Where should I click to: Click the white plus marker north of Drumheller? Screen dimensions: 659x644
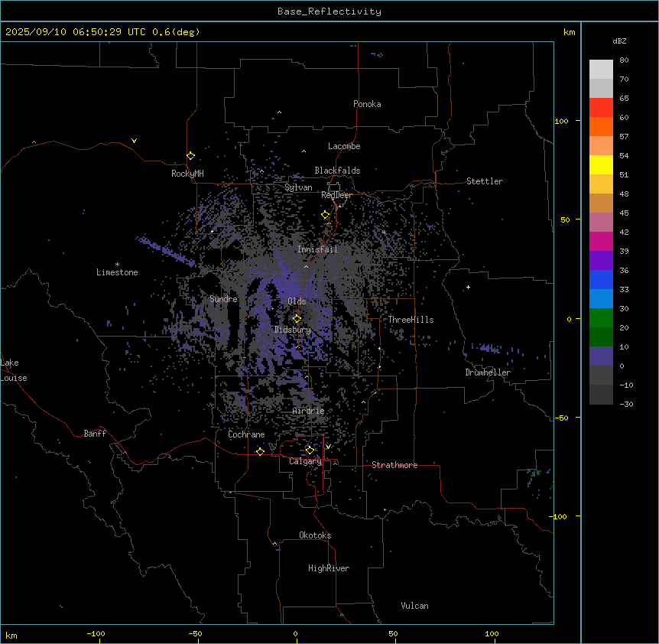(x=468, y=287)
